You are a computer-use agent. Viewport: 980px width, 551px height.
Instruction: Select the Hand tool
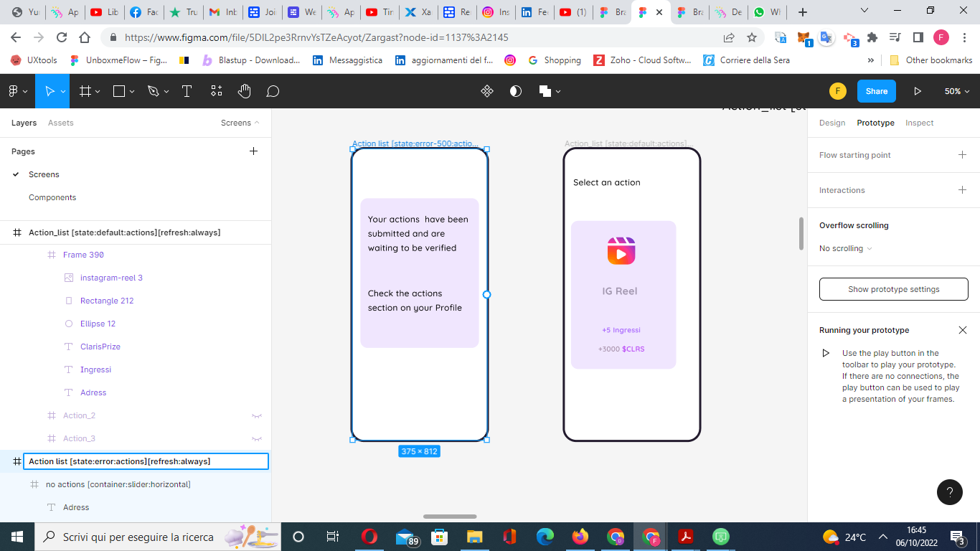point(244,91)
